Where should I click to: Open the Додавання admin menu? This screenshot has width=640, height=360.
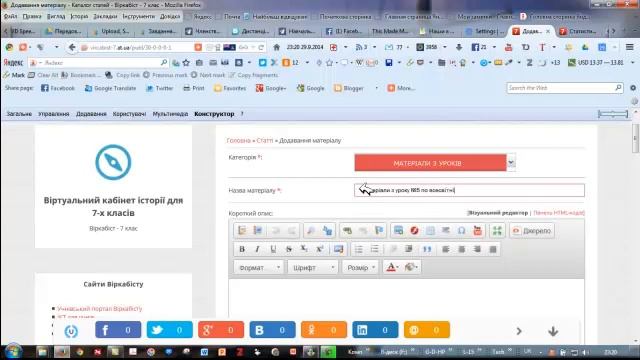(91, 114)
